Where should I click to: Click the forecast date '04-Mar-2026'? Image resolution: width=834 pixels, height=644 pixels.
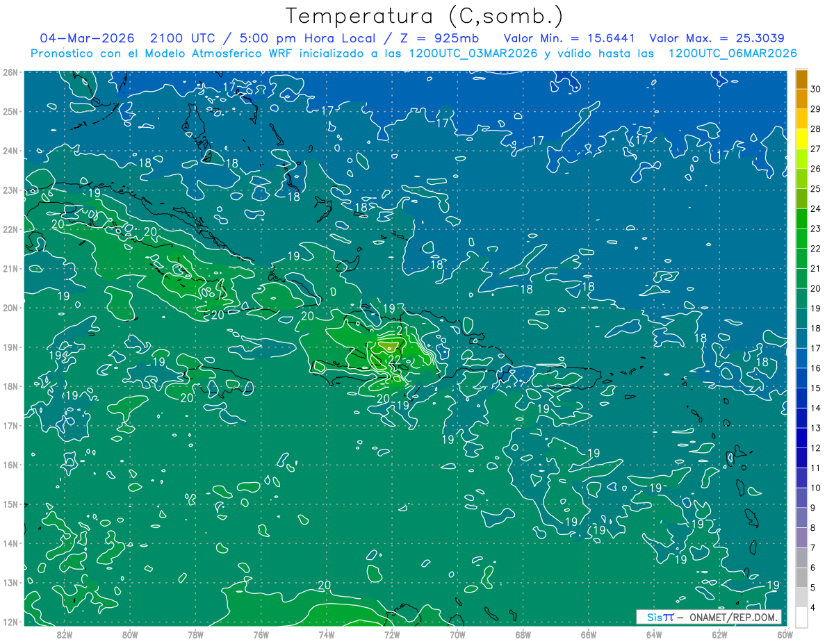87,38
